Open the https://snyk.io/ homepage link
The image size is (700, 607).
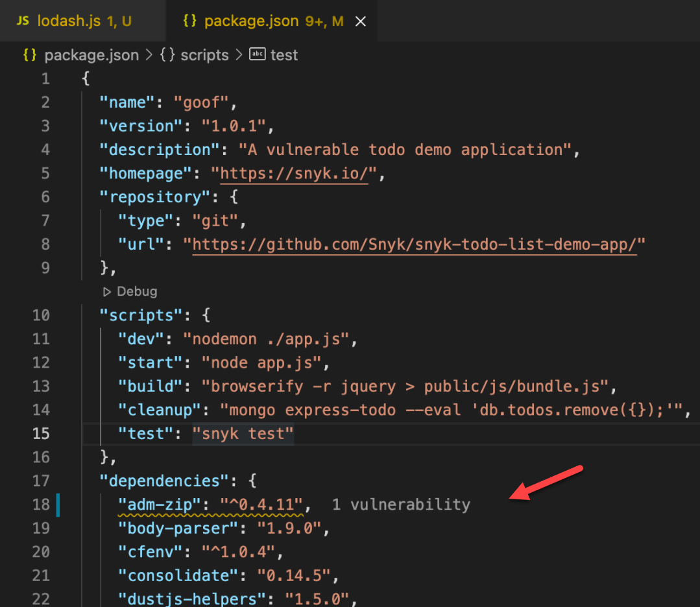coord(294,173)
